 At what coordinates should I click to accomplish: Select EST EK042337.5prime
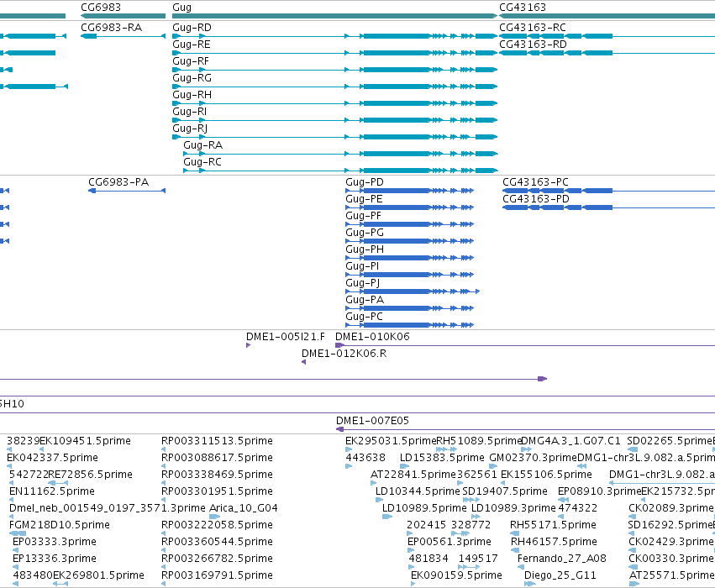(x=52, y=458)
